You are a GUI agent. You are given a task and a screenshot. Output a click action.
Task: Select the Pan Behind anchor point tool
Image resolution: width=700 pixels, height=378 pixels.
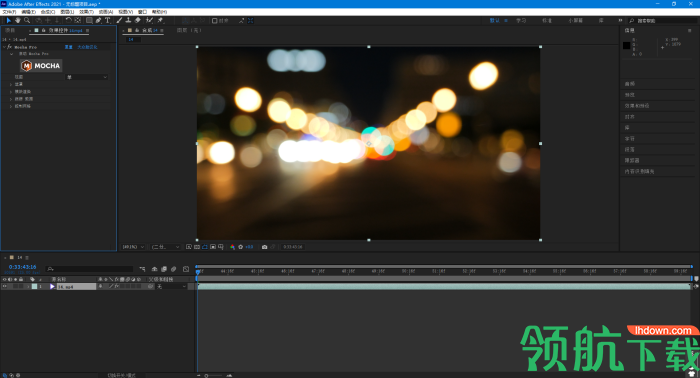(78, 21)
